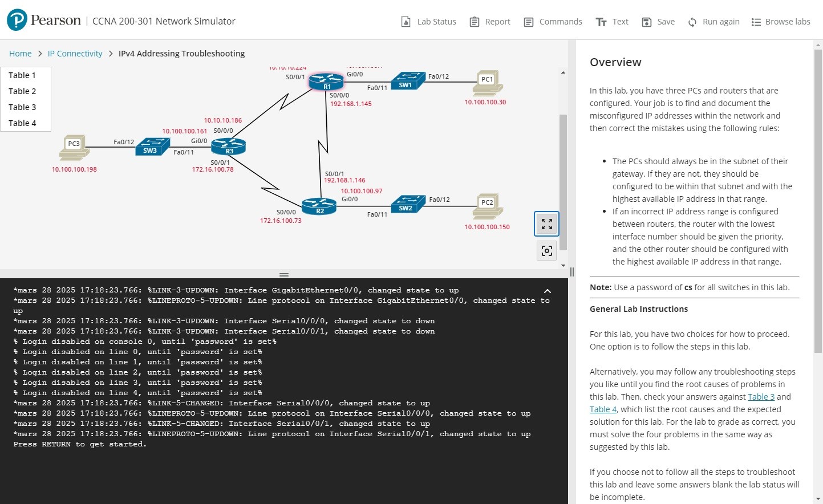Click the Run again refresh icon
The width and height of the screenshot is (823, 504).
pos(692,22)
